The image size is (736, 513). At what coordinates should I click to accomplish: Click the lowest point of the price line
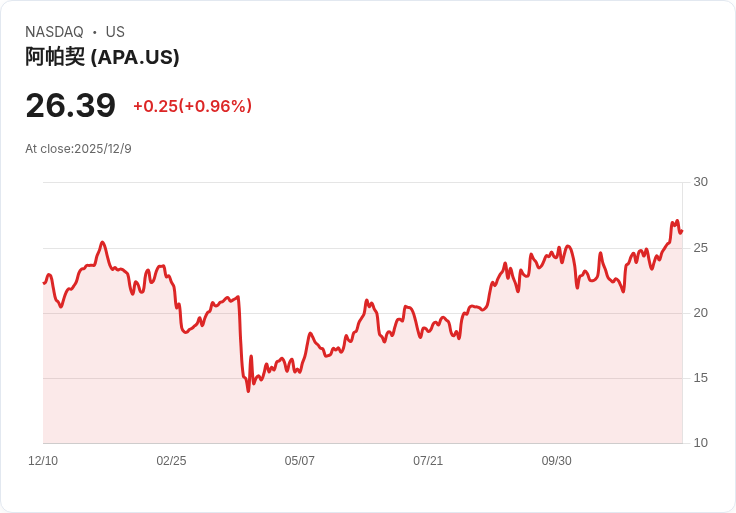(248, 391)
